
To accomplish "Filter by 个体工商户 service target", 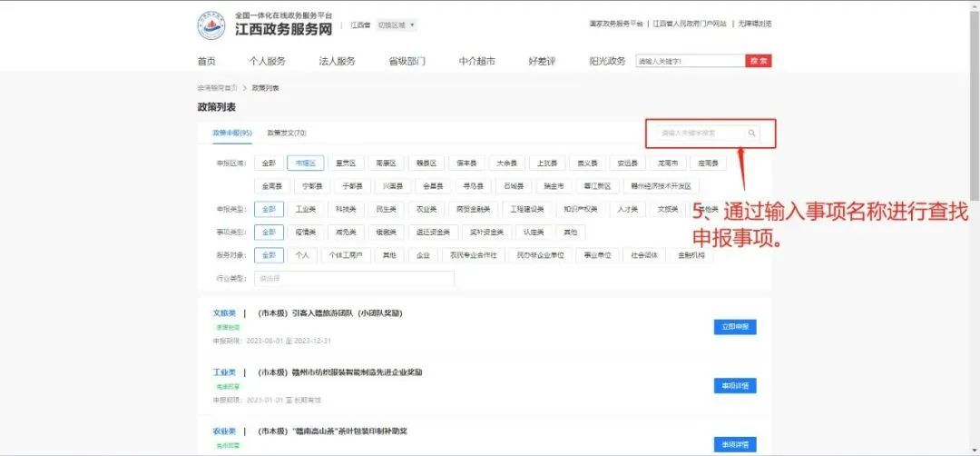I will click(346, 255).
